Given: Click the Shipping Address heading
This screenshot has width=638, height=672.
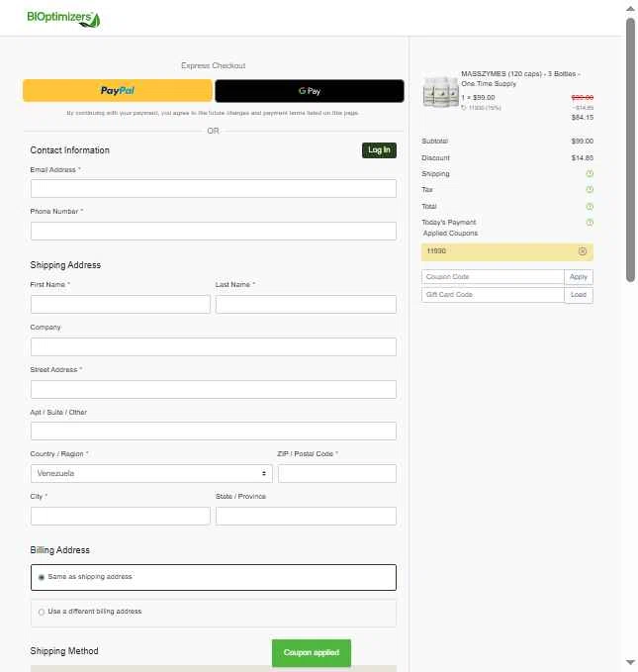Looking at the screenshot, I should (x=65, y=265).
